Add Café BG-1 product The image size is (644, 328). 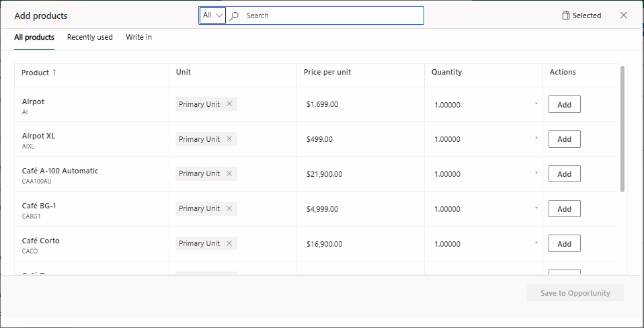(x=564, y=208)
